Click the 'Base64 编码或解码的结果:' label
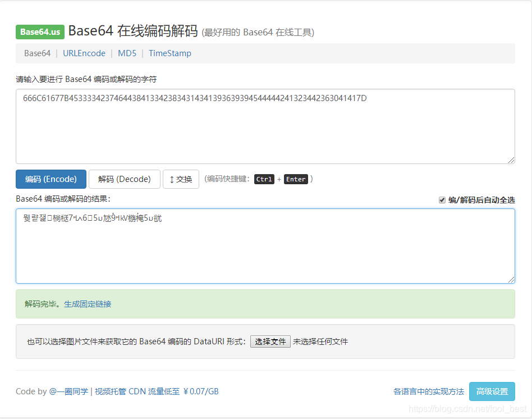This screenshot has width=532, height=419. [x=63, y=199]
